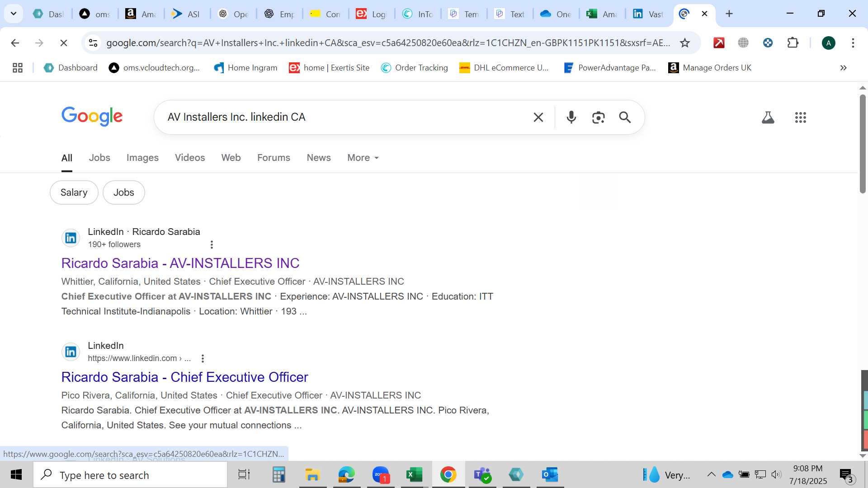This screenshot has width=868, height=488.
Task: Open Order Tracking bookmark
Action: pos(415,68)
